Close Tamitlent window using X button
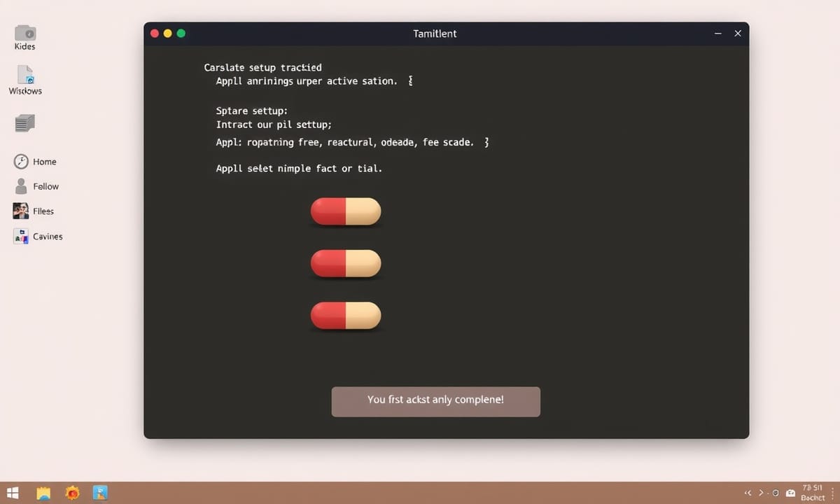The image size is (840, 504). pyautogui.click(x=737, y=34)
